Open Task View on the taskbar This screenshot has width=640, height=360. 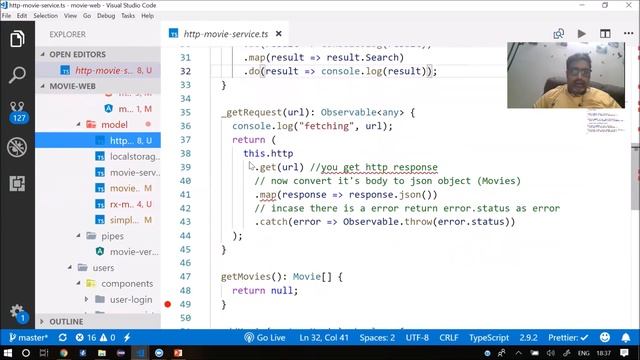pyautogui.click(x=44, y=353)
